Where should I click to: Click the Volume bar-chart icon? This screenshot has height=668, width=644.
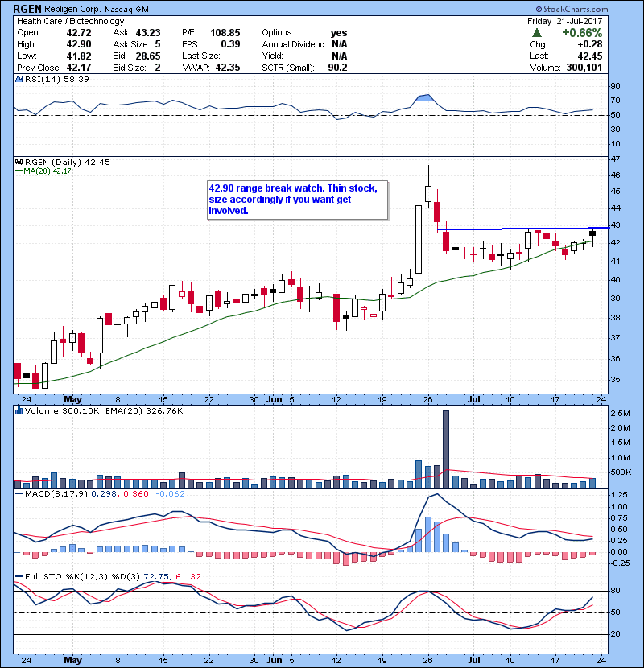point(19,410)
